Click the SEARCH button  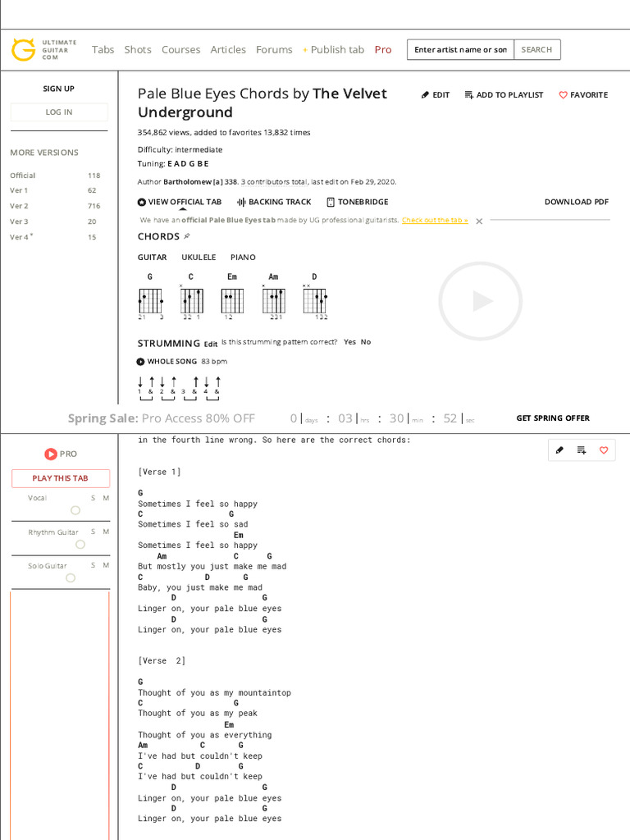click(536, 50)
